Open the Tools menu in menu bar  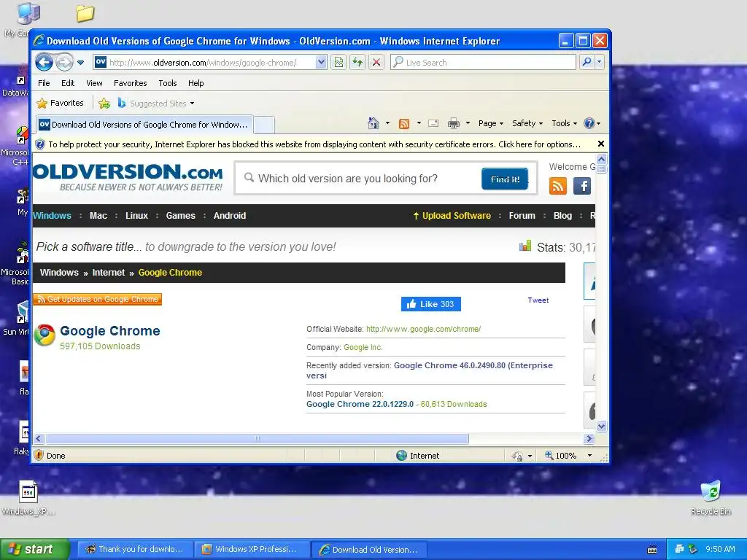168,83
